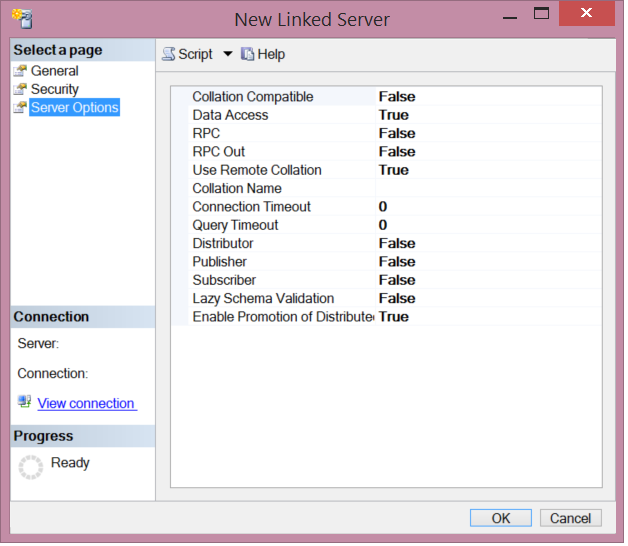
Task: Select the RPC Out value False
Action: (x=397, y=152)
